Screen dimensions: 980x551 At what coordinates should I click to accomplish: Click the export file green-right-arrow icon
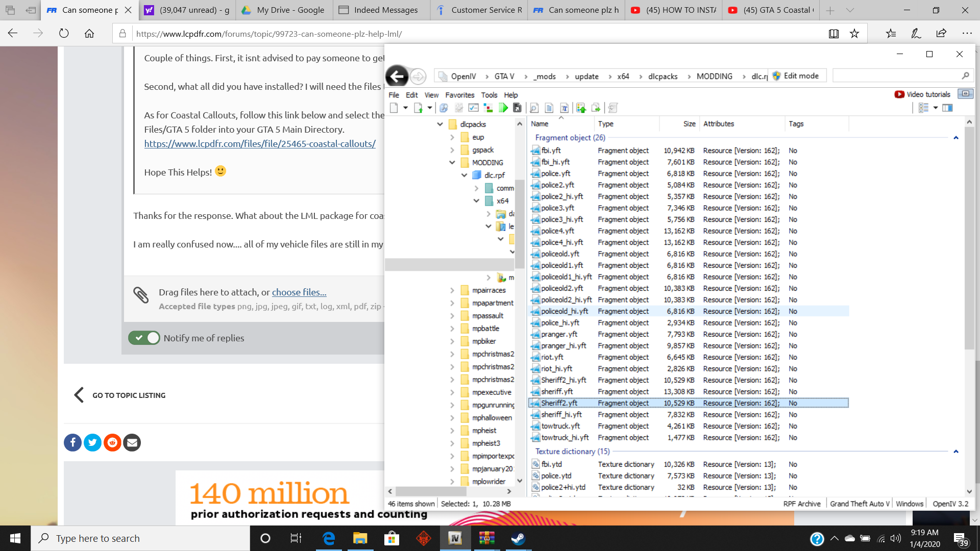(x=596, y=108)
